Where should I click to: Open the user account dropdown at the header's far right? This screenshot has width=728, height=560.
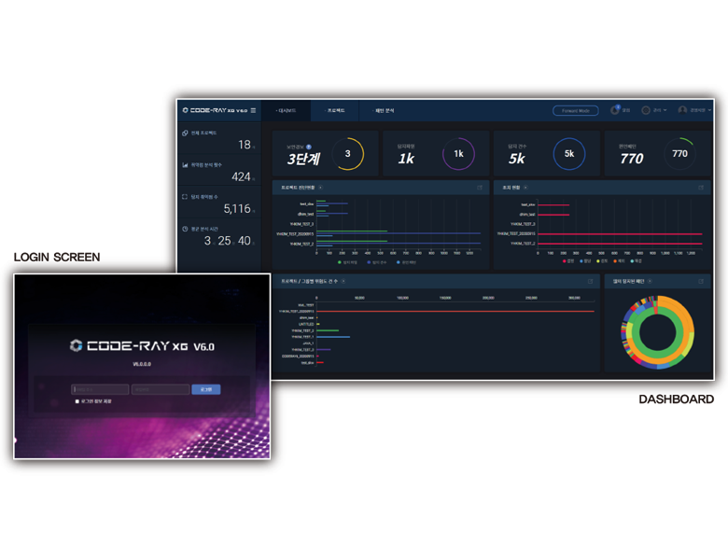[699, 110]
